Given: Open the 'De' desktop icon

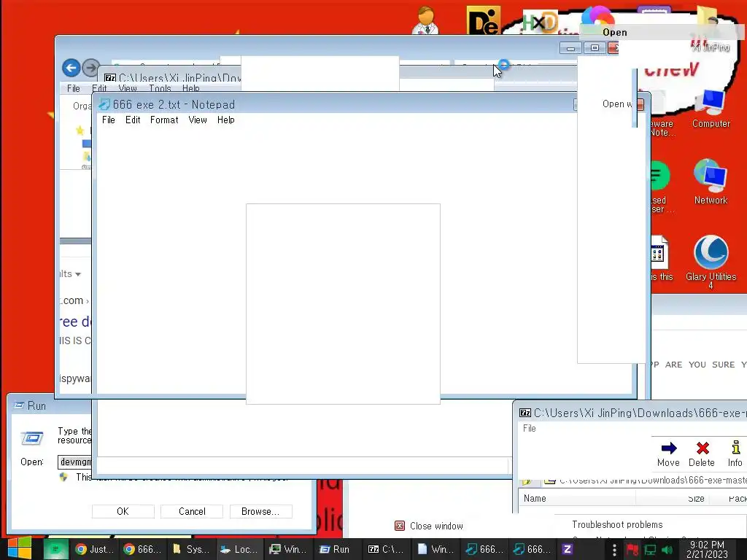Looking at the screenshot, I should point(484,21).
